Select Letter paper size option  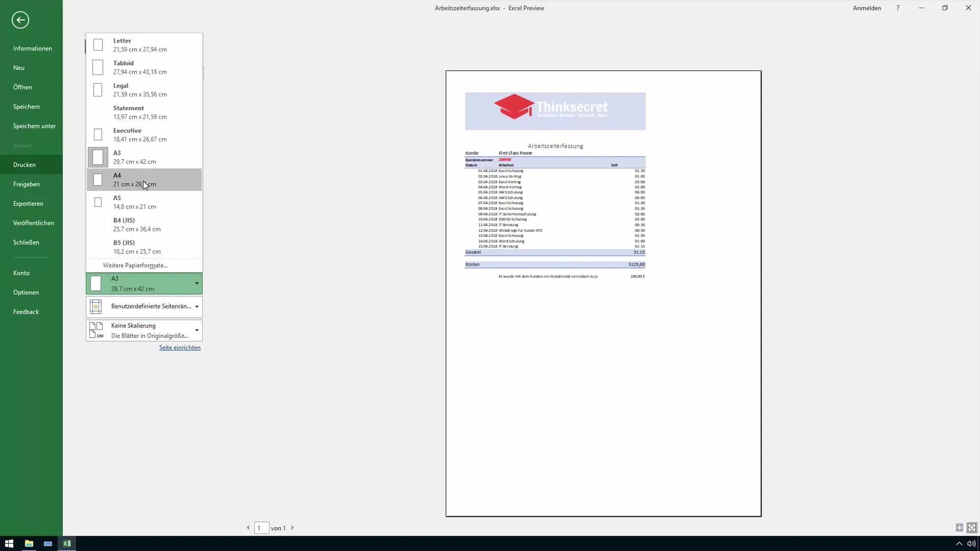tap(144, 44)
